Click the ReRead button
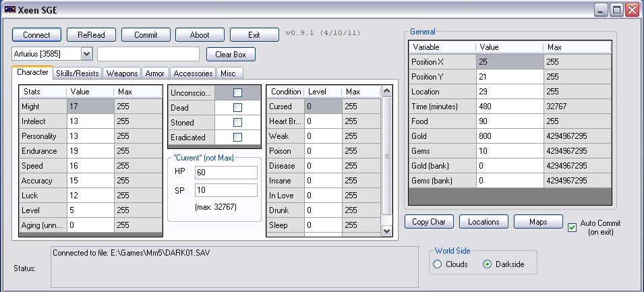 pos(91,35)
